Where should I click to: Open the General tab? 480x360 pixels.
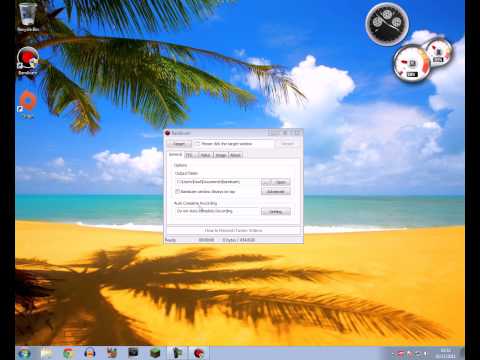pyautogui.click(x=175, y=155)
